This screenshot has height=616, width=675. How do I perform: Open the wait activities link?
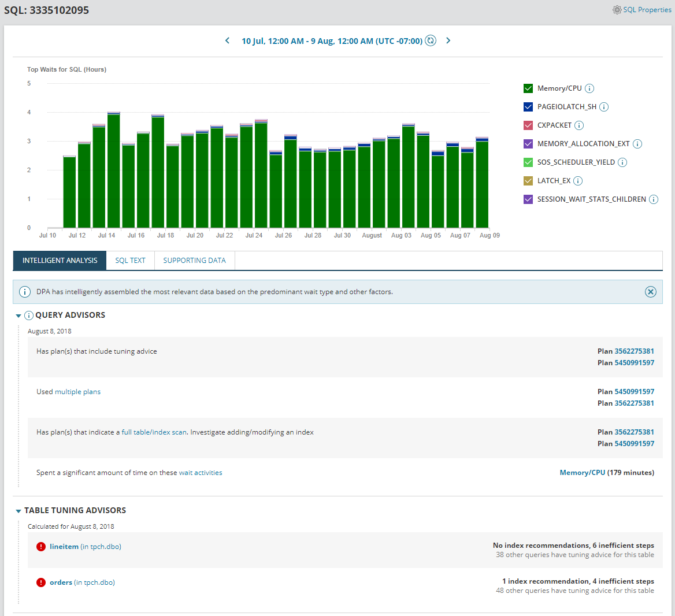(201, 473)
